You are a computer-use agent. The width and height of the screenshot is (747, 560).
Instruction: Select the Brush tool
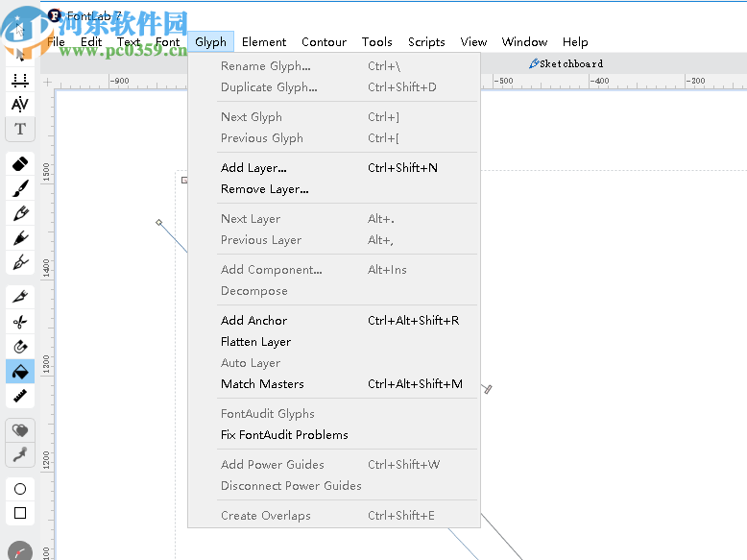20,188
